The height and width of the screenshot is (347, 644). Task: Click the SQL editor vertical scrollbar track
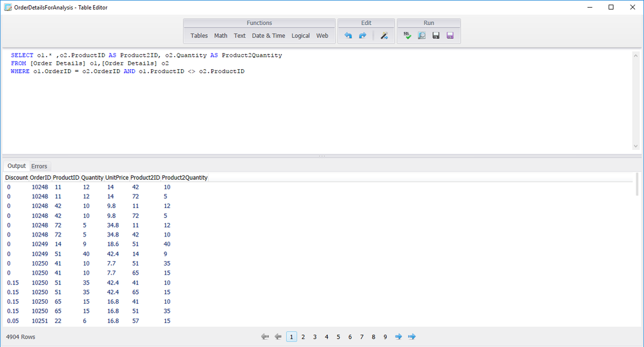[x=636, y=101]
